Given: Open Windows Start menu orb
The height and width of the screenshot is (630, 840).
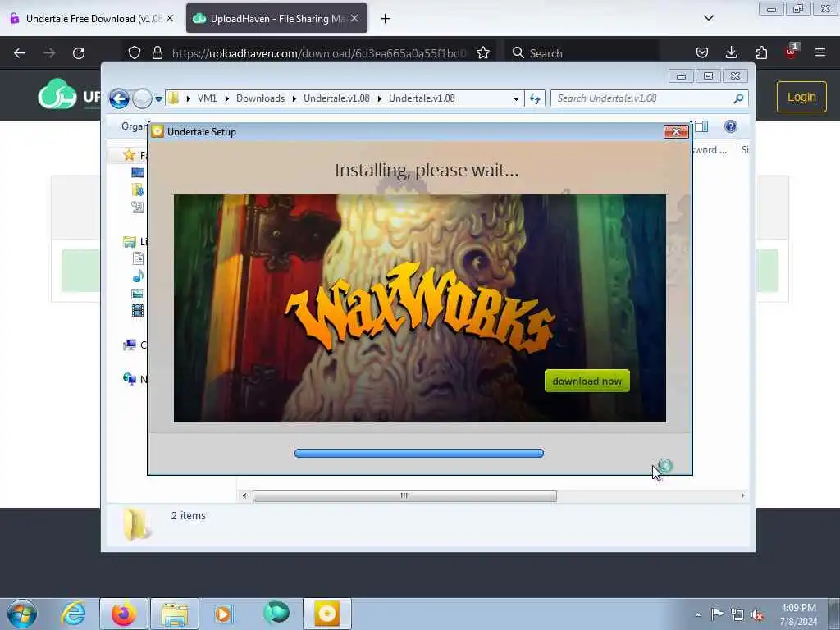Looking at the screenshot, I should point(22,614).
